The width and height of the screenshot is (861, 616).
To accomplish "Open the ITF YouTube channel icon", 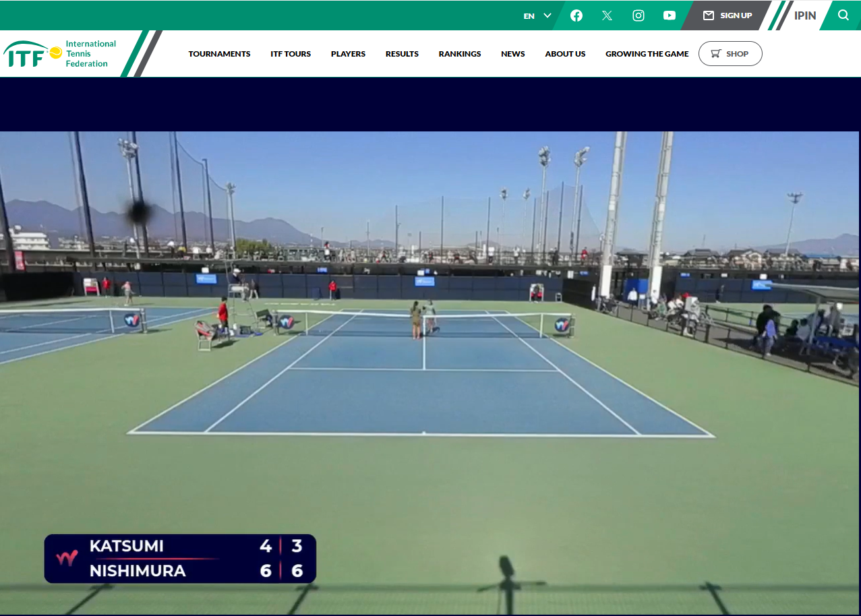I will click(x=669, y=16).
